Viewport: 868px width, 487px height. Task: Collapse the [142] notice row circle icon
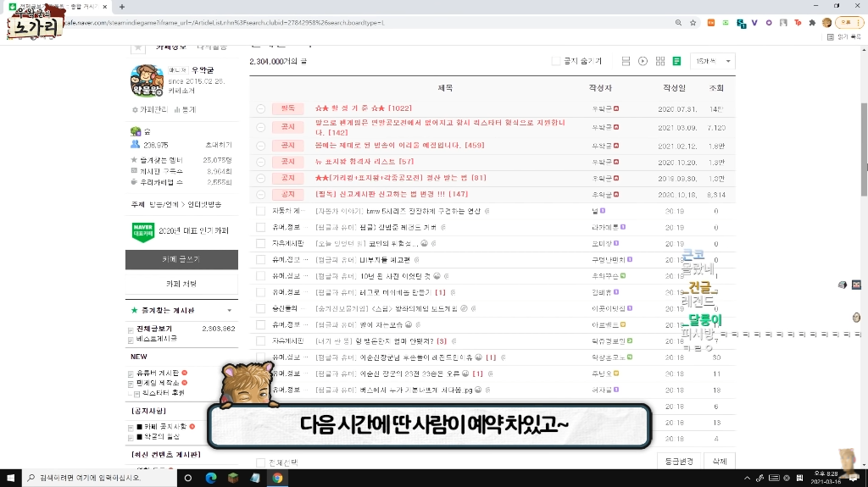(261, 127)
